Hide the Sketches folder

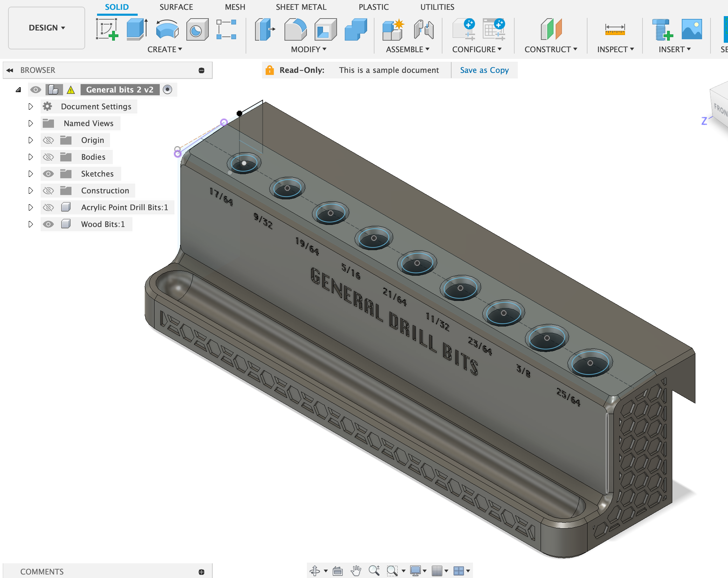(x=48, y=174)
